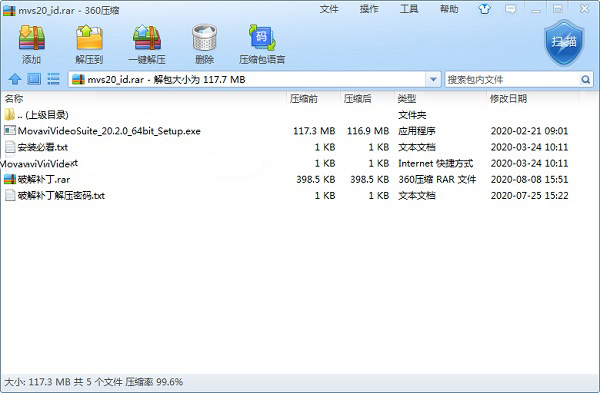Image resolution: width=600 pixels, height=393 pixels.
Task: Click the 删除 (Delete) trash icon
Action: tap(204, 38)
